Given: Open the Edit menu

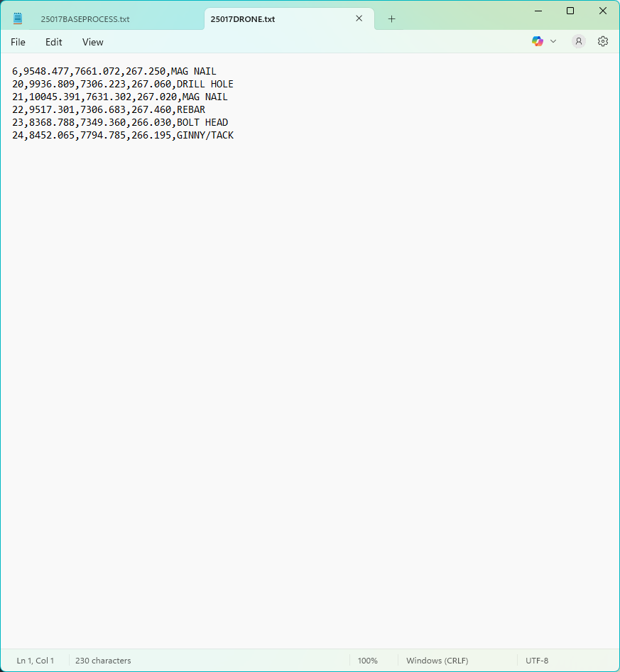Looking at the screenshot, I should (x=53, y=42).
